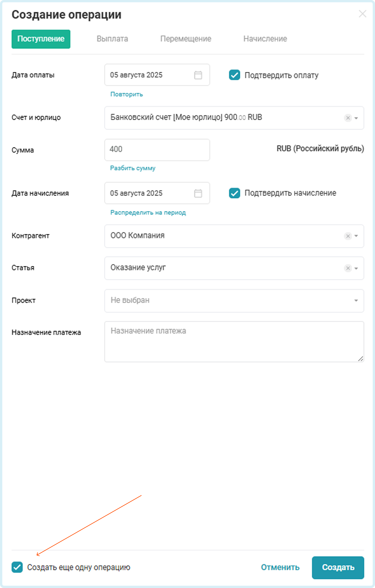Open the Проект dropdown
This screenshot has width=375, height=588.
(234, 301)
